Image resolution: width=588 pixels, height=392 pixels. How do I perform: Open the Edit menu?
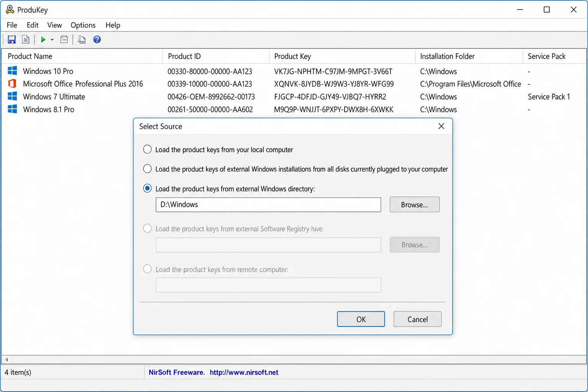(x=33, y=25)
